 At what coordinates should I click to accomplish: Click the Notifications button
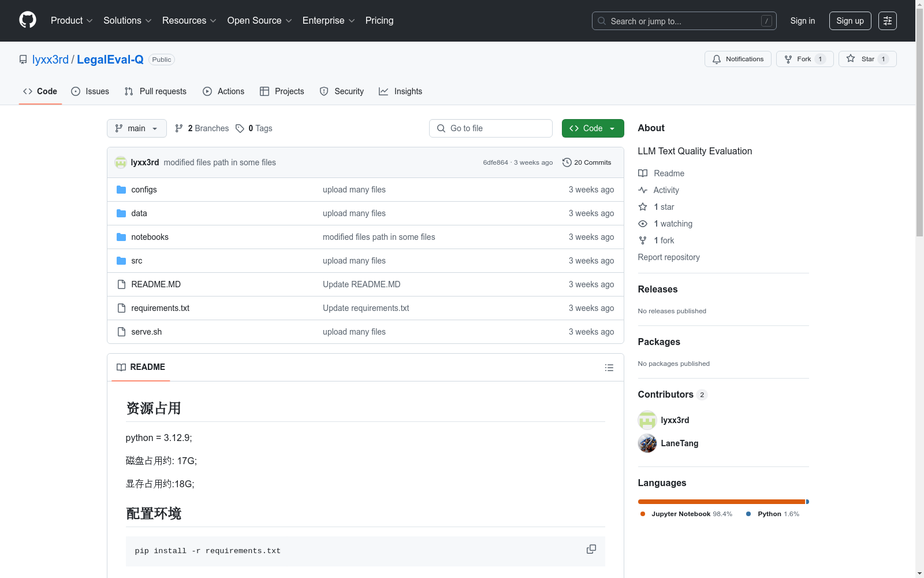(x=738, y=59)
